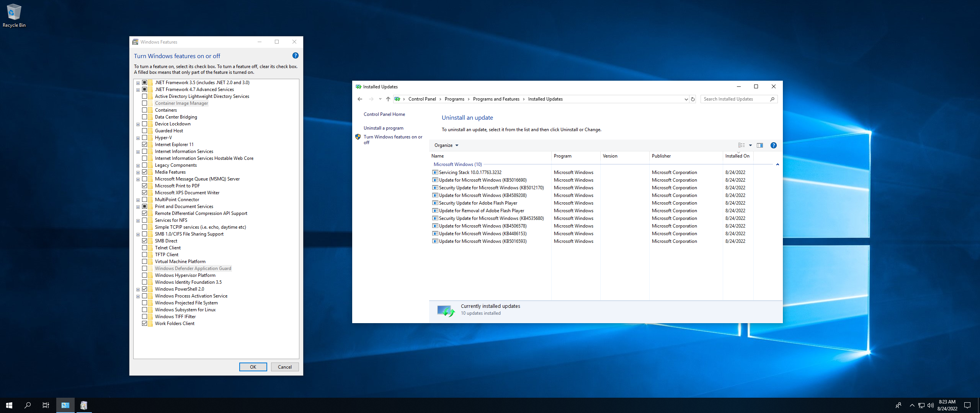Screen dimensions: 980x413
Task: Collapse the Microsoft Windows (10) group
Action: tap(777, 164)
